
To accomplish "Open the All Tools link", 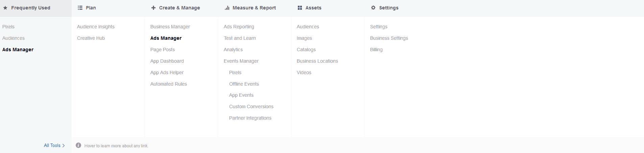I will (x=52, y=146).
